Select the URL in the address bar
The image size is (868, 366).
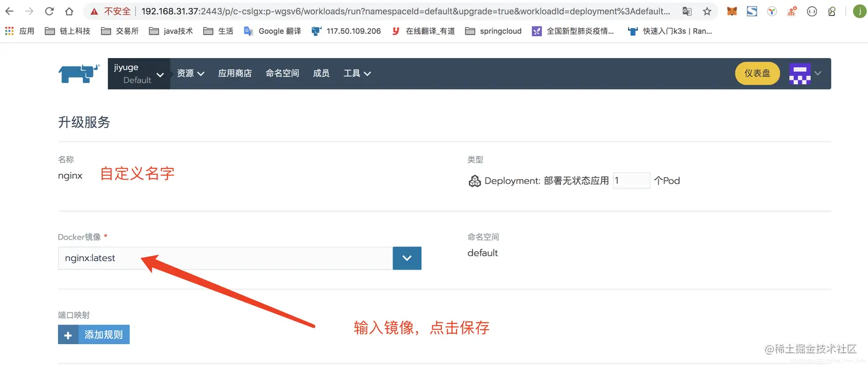pos(405,11)
